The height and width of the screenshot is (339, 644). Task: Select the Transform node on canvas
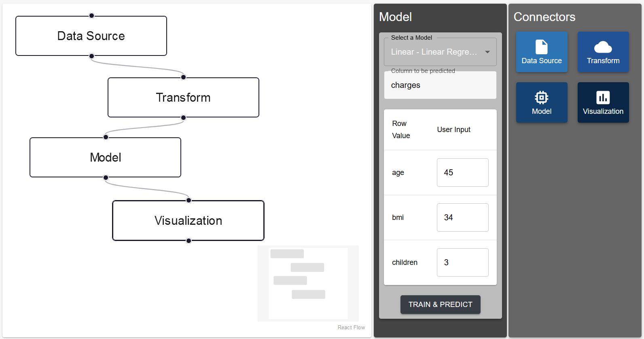(x=183, y=98)
